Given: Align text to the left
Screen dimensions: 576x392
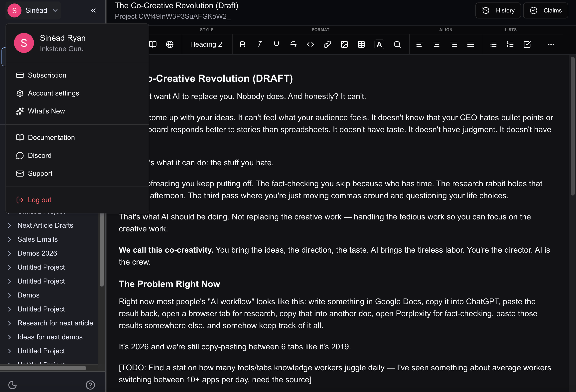Looking at the screenshot, I should (x=420, y=44).
